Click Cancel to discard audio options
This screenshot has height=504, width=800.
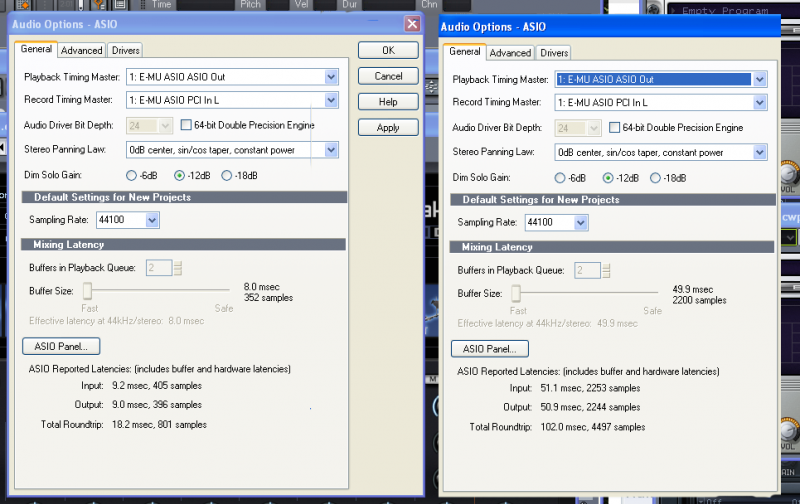[388, 76]
